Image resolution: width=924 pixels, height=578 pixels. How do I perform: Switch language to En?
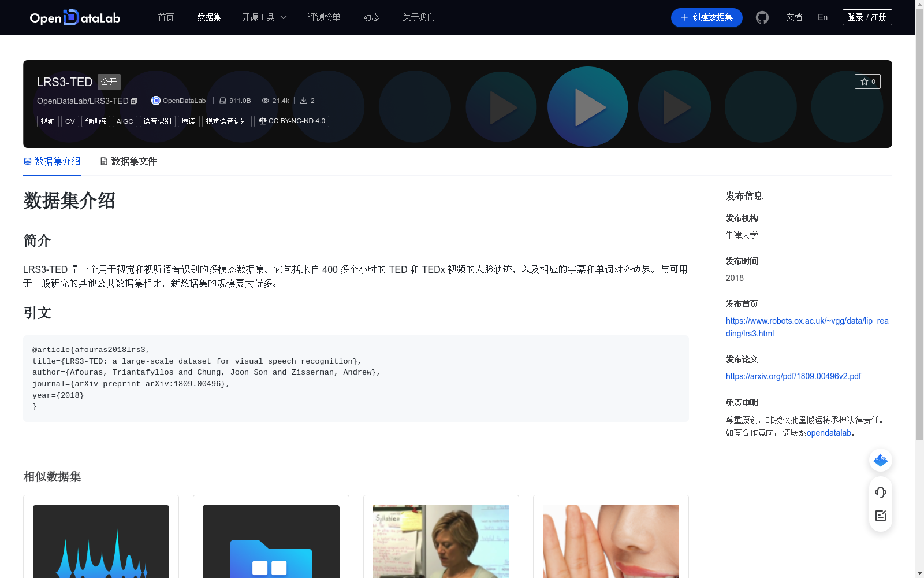coord(823,17)
